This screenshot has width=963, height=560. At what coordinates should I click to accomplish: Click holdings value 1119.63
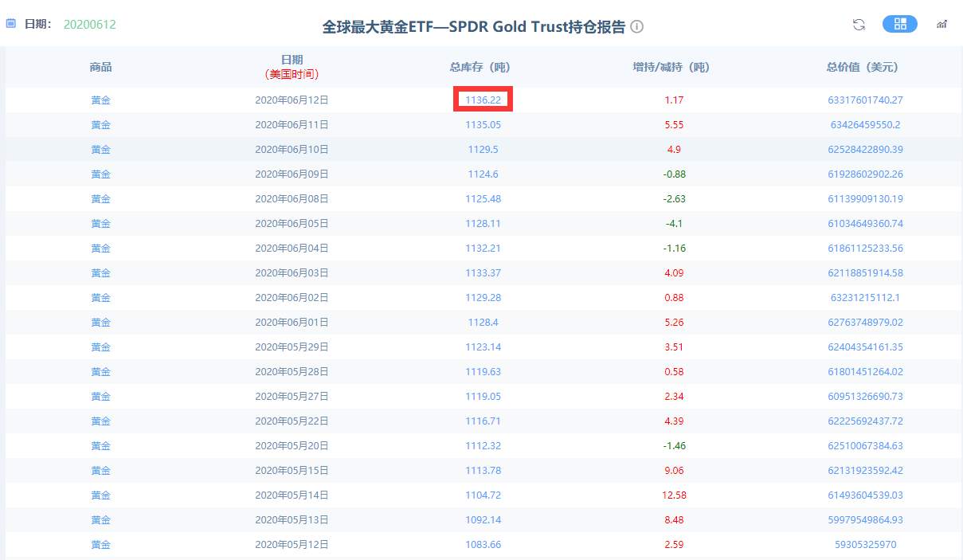483,372
